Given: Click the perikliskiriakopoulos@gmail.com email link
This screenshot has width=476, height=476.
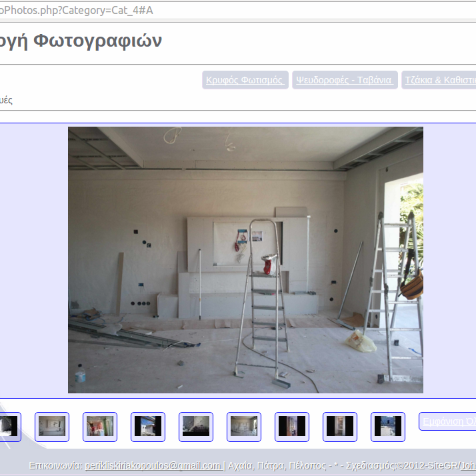Looking at the screenshot, I should coord(154,466).
